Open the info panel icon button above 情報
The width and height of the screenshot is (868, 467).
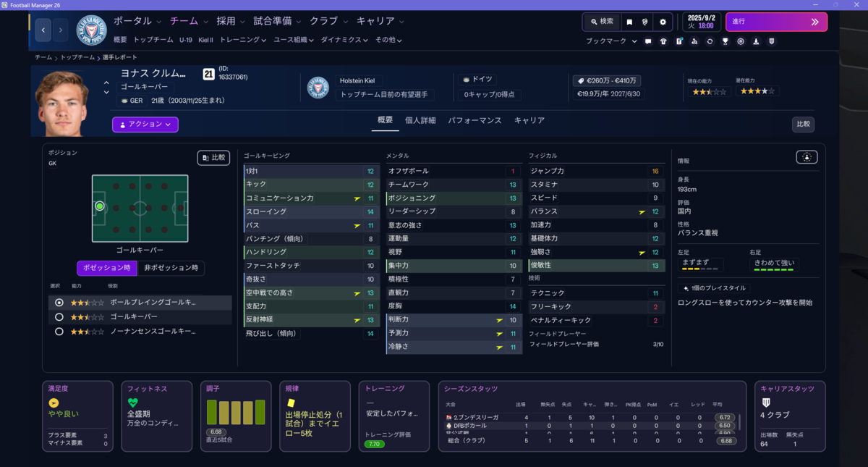click(807, 157)
